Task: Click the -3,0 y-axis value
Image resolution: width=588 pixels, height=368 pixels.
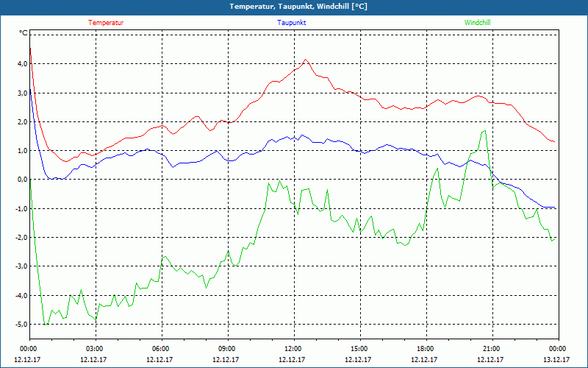Action: (21, 266)
